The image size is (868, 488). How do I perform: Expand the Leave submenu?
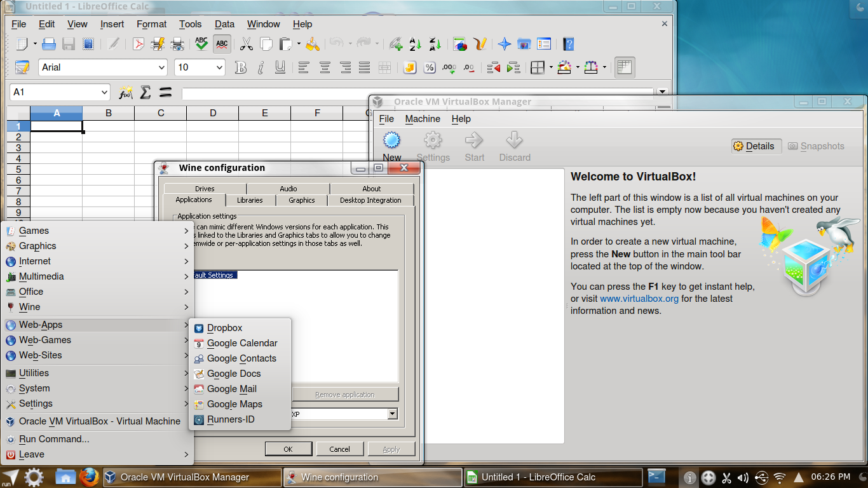pyautogui.click(x=98, y=454)
